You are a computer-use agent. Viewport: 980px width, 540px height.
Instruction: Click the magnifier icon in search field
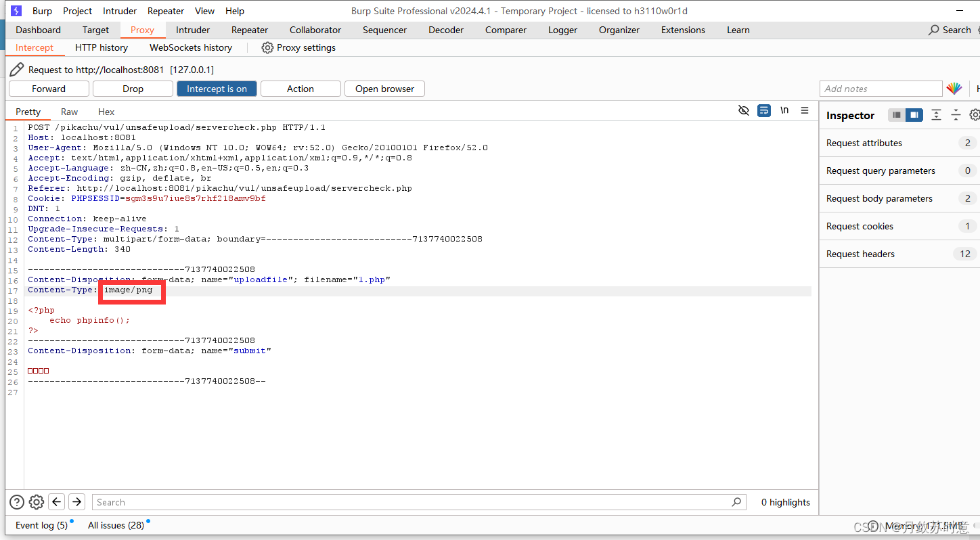[736, 502]
